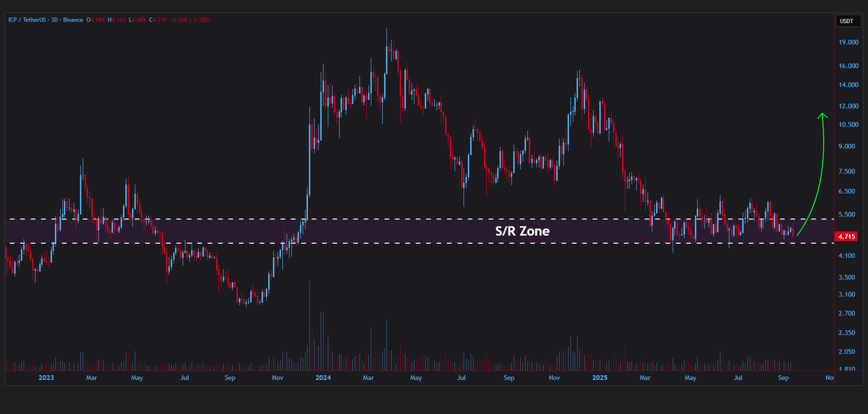Click the 2024 year label on time axis
Viewport: 868px width, 414px height.
pyautogui.click(x=323, y=378)
